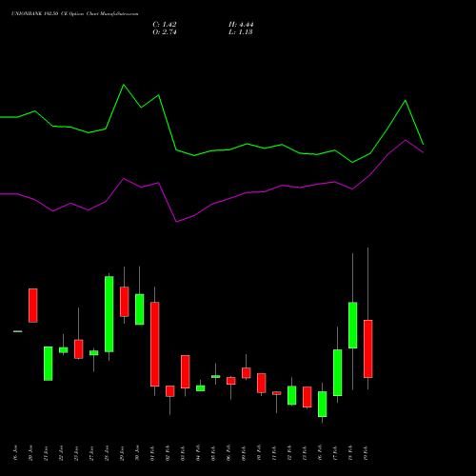Click the 28 Jan date label

(x=107, y=453)
